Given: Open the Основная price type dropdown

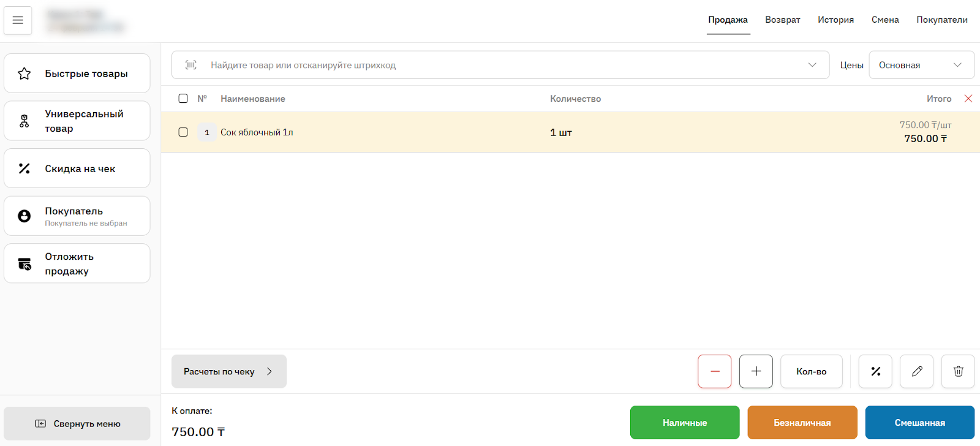Looking at the screenshot, I should 921,65.
